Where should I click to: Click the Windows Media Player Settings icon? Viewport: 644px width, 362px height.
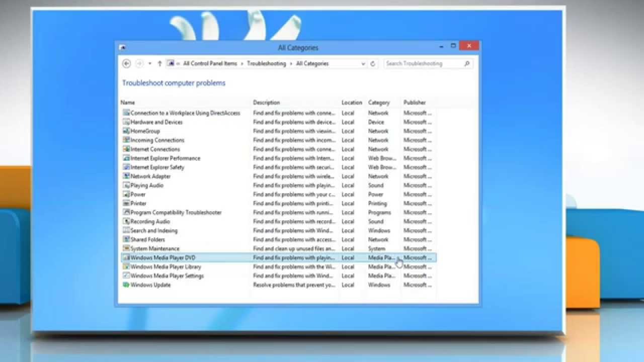pos(126,276)
